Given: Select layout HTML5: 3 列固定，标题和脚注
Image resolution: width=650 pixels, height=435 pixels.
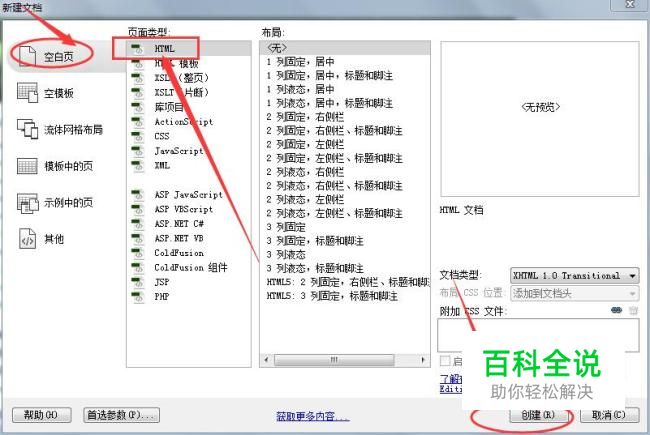Looking at the screenshot, I should [x=345, y=296].
